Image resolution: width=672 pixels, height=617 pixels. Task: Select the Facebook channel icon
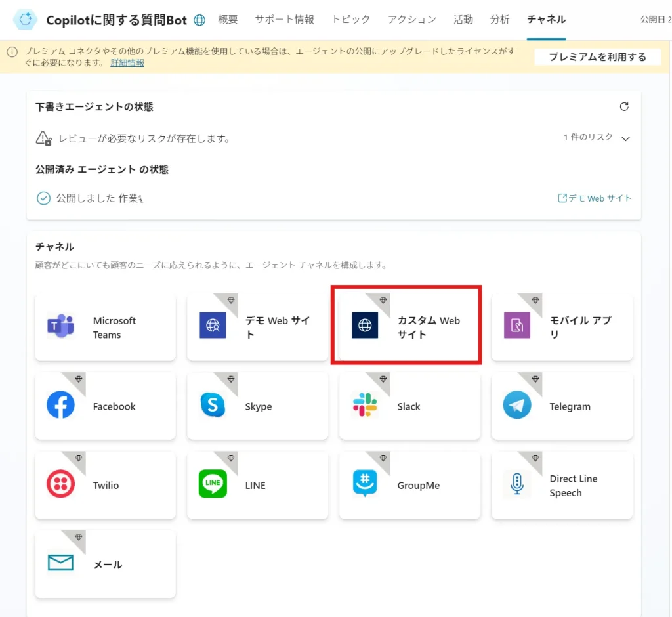60,406
